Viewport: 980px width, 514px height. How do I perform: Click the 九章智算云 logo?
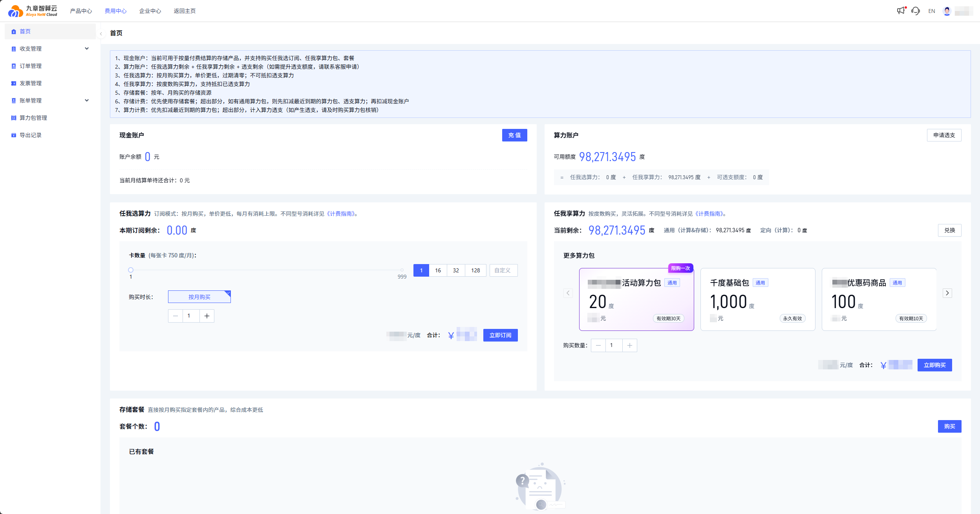(33, 11)
